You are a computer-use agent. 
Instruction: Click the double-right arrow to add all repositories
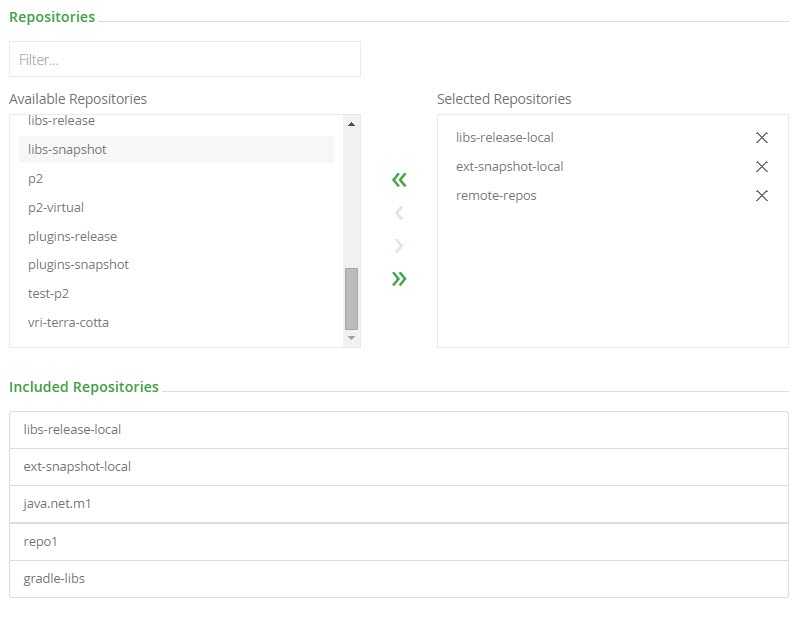coord(399,279)
